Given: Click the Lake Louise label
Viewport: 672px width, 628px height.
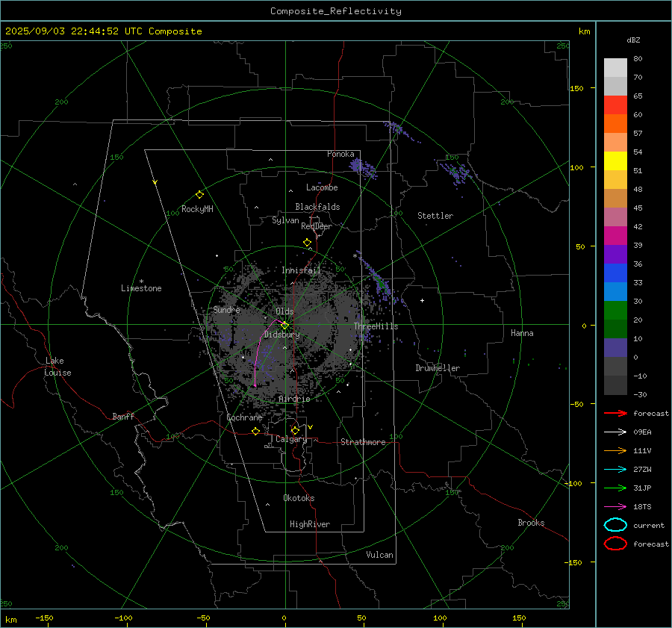Looking at the screenshot, I should (57, 367).
